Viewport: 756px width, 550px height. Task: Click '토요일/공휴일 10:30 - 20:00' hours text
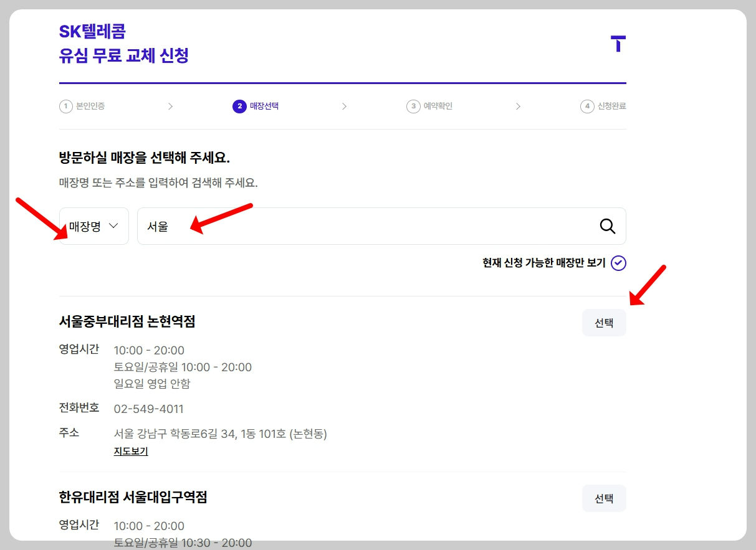coord(183,543)
